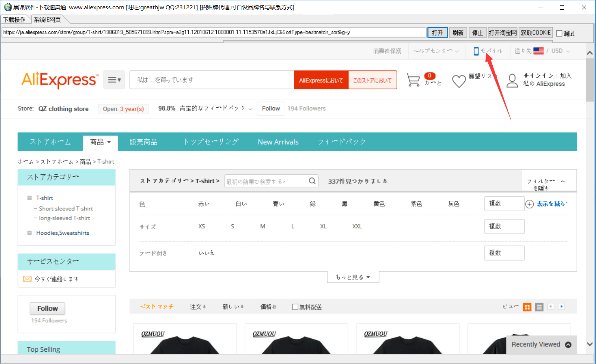This screenshot has width=596, height=364.
Task: Expand the もっと見る see more button
Action: pyautogui.click(x=353, y=277)
